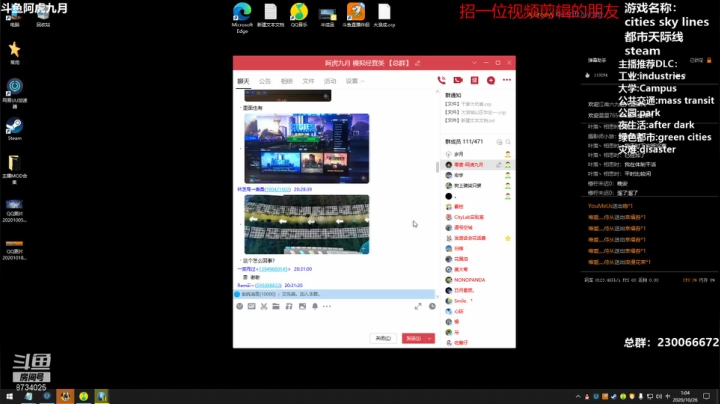Open more tools dots in chat toolbar
The height and width of the screenshot is (404, 720).
click(x=327, y=306)
